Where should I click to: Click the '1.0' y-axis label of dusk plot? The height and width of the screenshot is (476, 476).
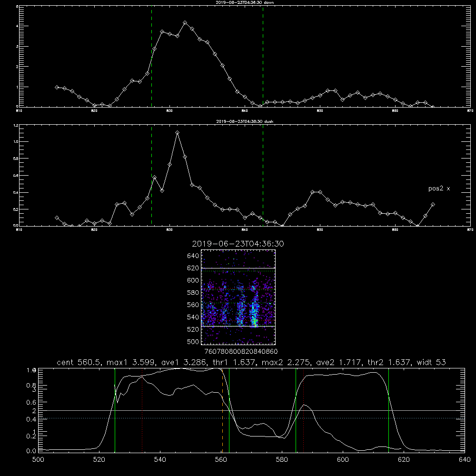(x=16, y=142)
